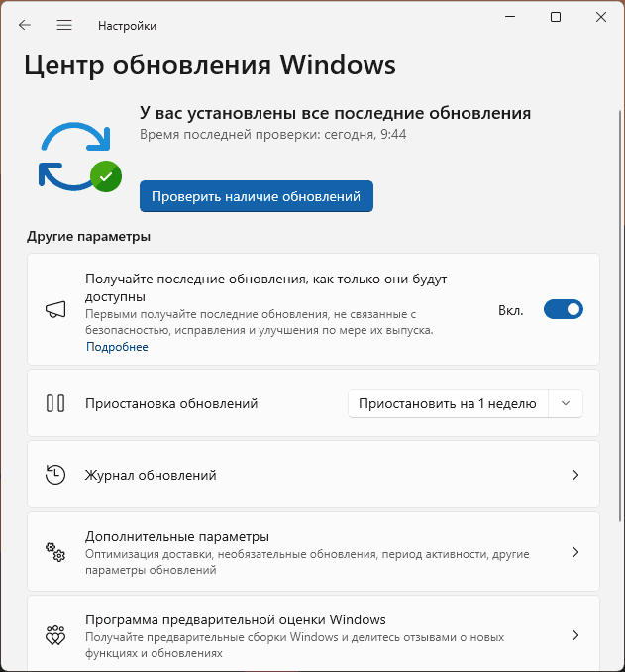
Task: Click the pause updates icon
Action: click(55, 403)
